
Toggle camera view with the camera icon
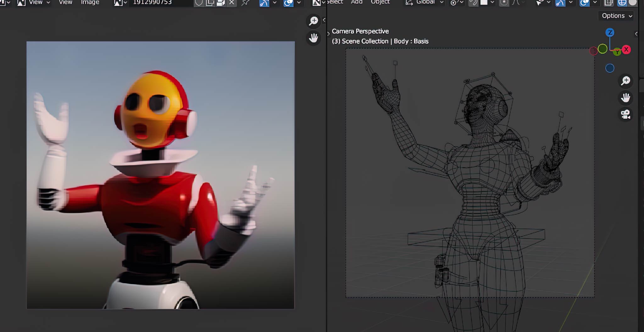[x=625, y=114]
